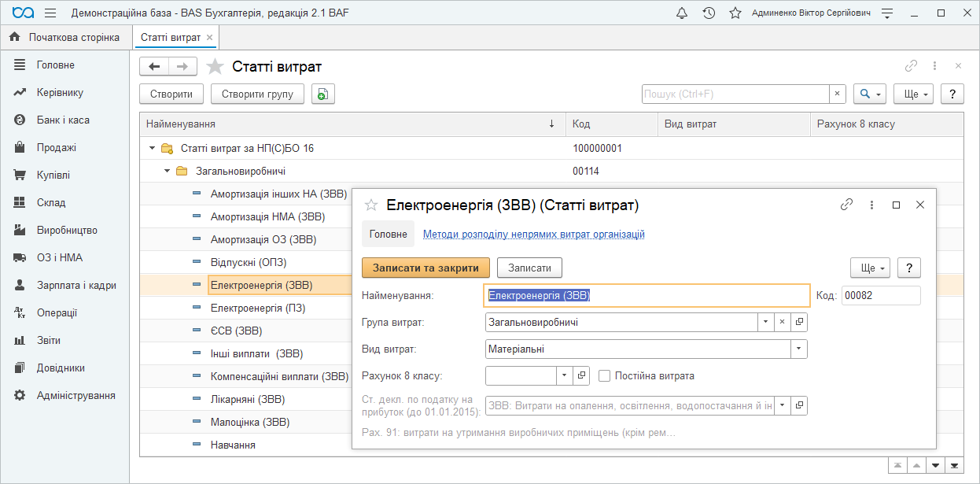
Task: Open Методи розподілу непрямих витрат link
Action: (533, 234)
